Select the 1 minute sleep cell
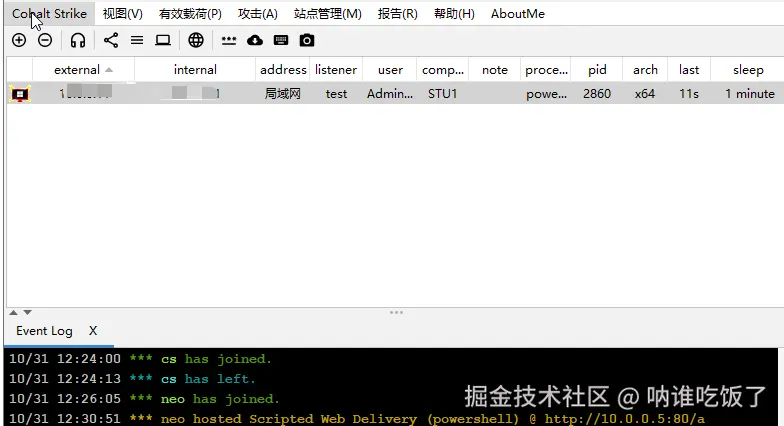The height and width of the screenshot is (426, 784). click(x=750, y=94)
